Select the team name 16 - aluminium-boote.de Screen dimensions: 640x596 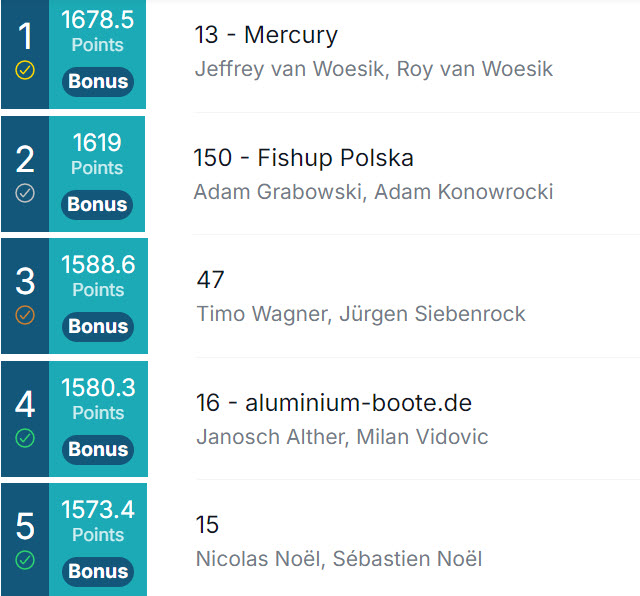[334, 403]
